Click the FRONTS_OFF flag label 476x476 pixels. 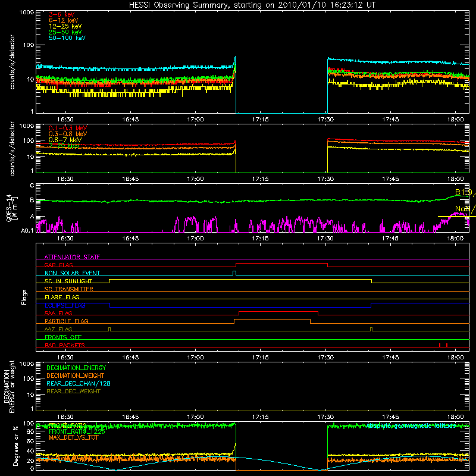(x=63, y=337)
